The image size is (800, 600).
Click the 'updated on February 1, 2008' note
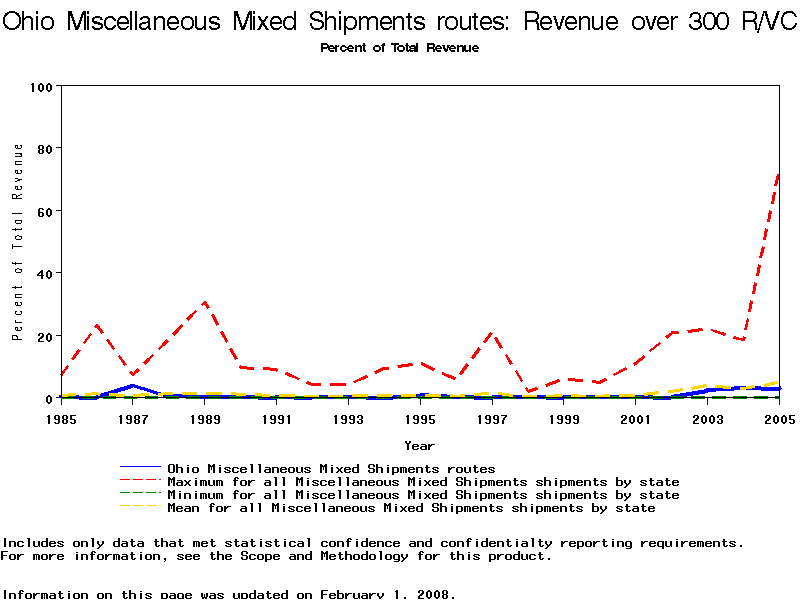[x=228, y=593]
